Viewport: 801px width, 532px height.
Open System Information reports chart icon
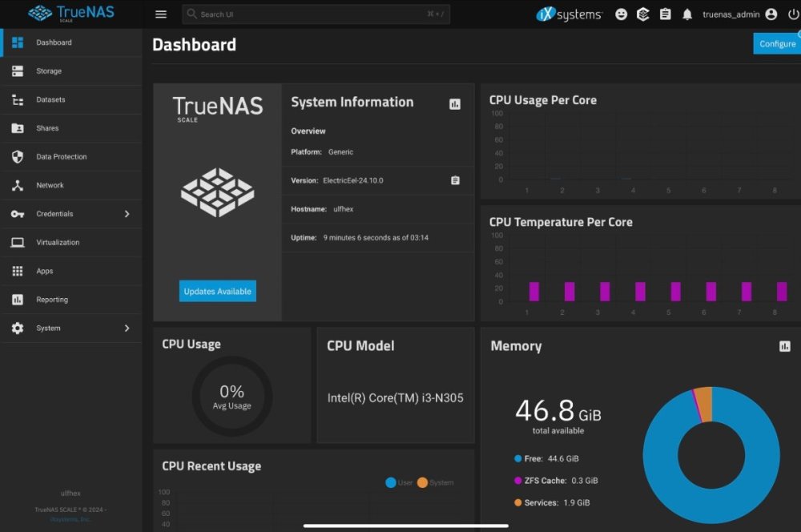455,104
